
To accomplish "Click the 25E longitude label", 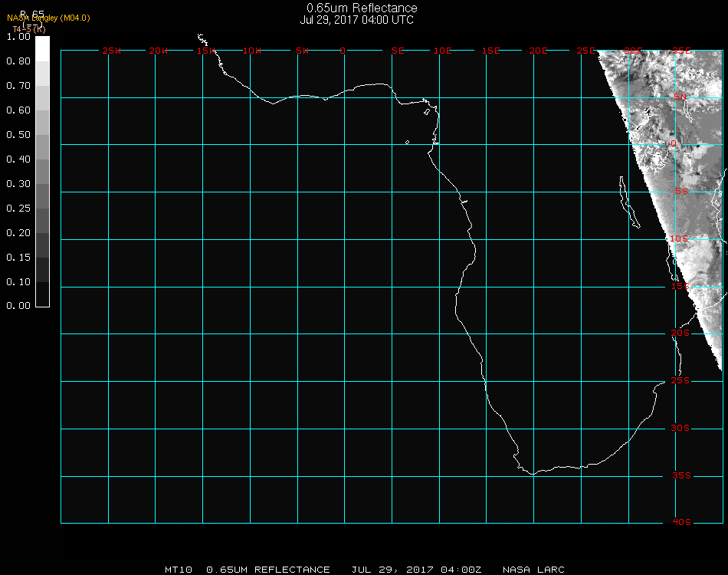I will (x=585, y=51).
